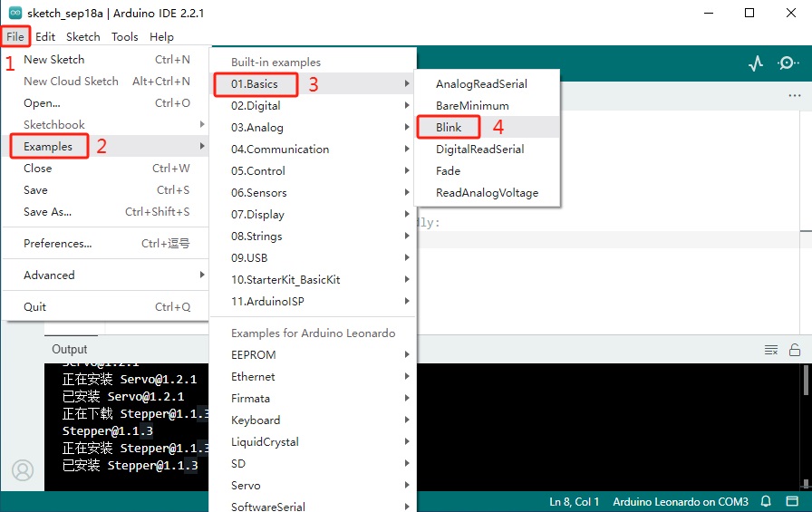
Task: Open the Tools menu
Action: pyautogui.click(x=124, y=37)
